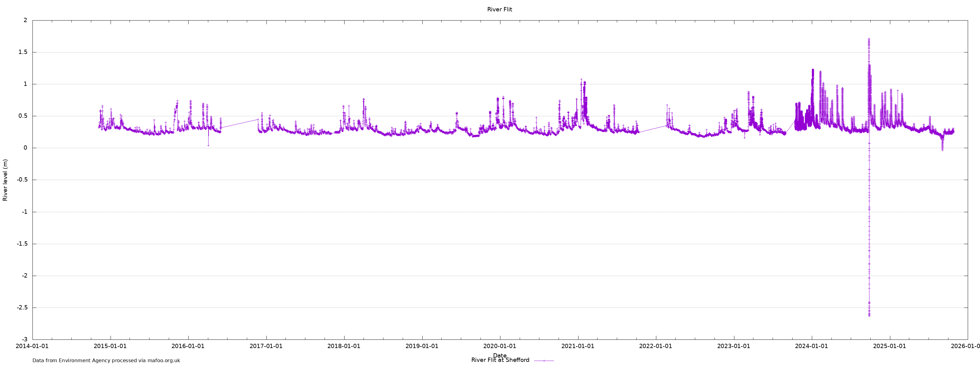Click the 'River level (m)' y-axis label
This screenshot has width=980, height=368.
tap(5, 180)
